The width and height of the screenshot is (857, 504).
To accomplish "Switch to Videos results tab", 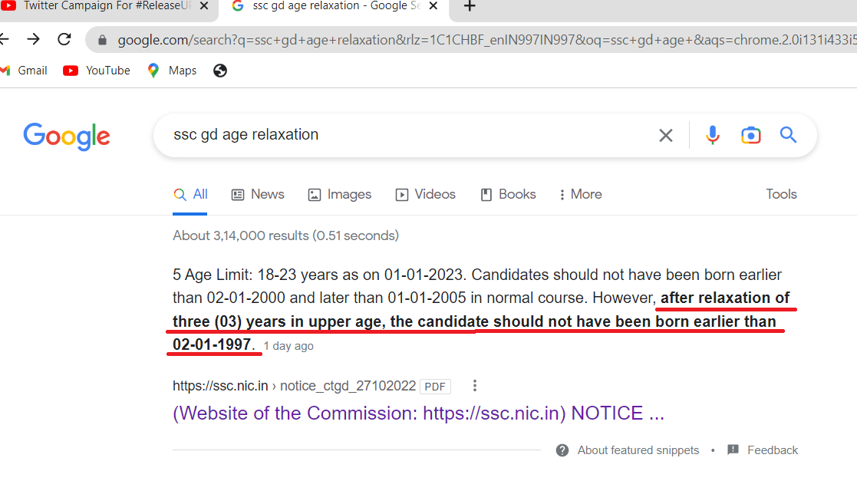I will pos(425,195).
